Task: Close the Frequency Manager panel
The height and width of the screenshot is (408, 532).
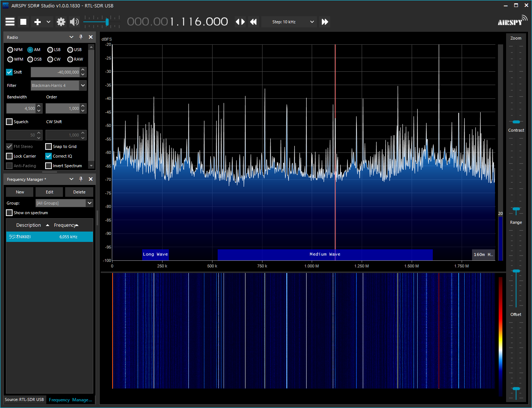Action: click(91, 179)
